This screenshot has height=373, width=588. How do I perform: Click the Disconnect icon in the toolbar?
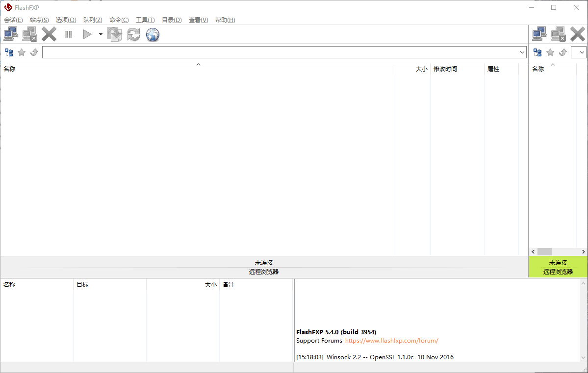[x=29, y=33]
